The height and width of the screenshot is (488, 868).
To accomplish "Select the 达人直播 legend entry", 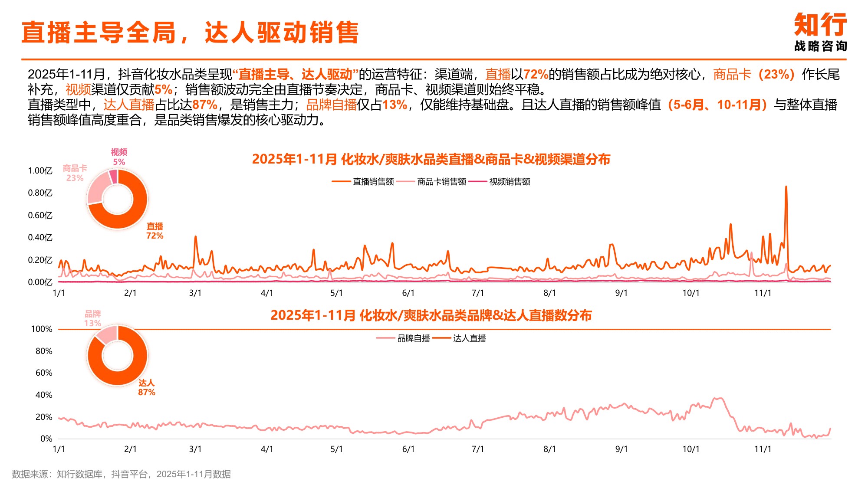I will [460, 338].
